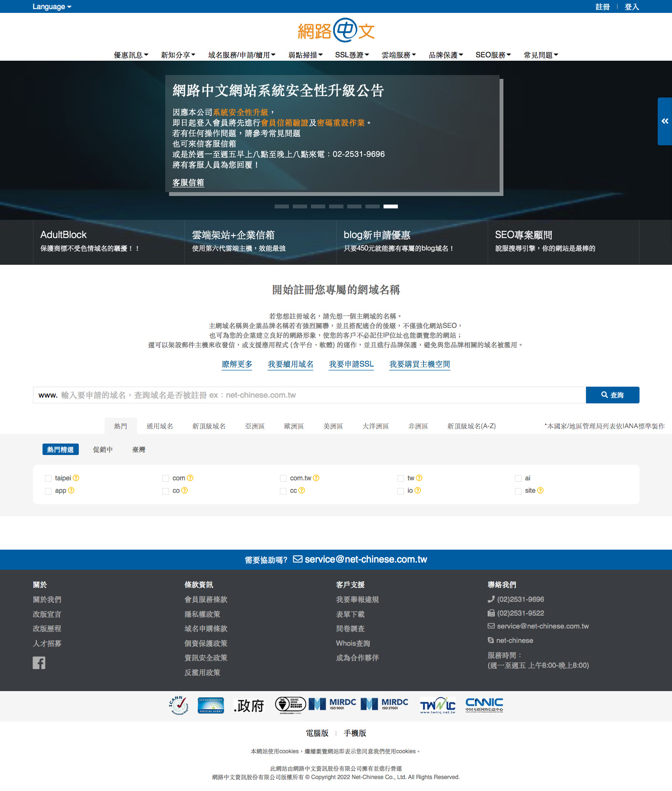The image size is (672, 791).
Task: Switch to the 新頂級域名 tab
Action: click(209, 426)
